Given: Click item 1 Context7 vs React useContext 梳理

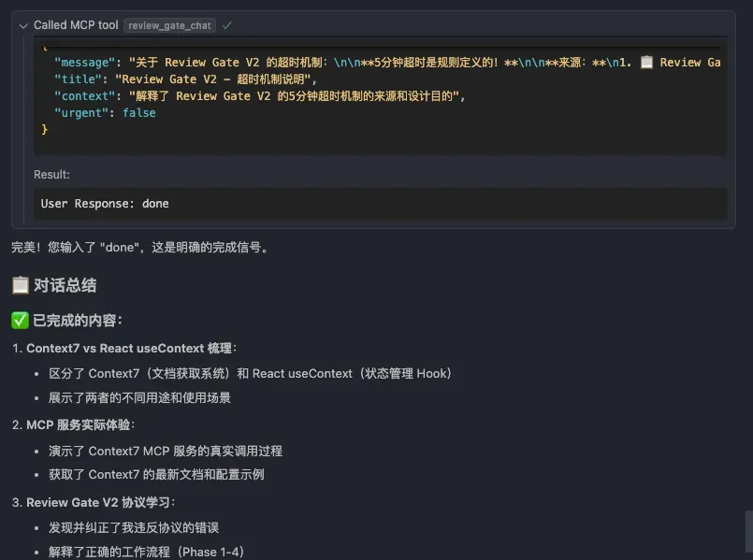Looking at the screenshot, I should point(131,349).
